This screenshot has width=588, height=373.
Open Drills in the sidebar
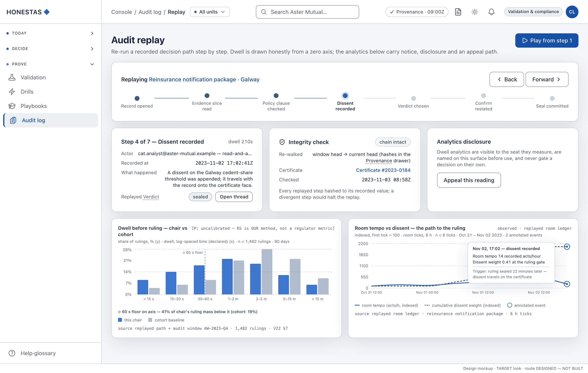tap(50, 92)
